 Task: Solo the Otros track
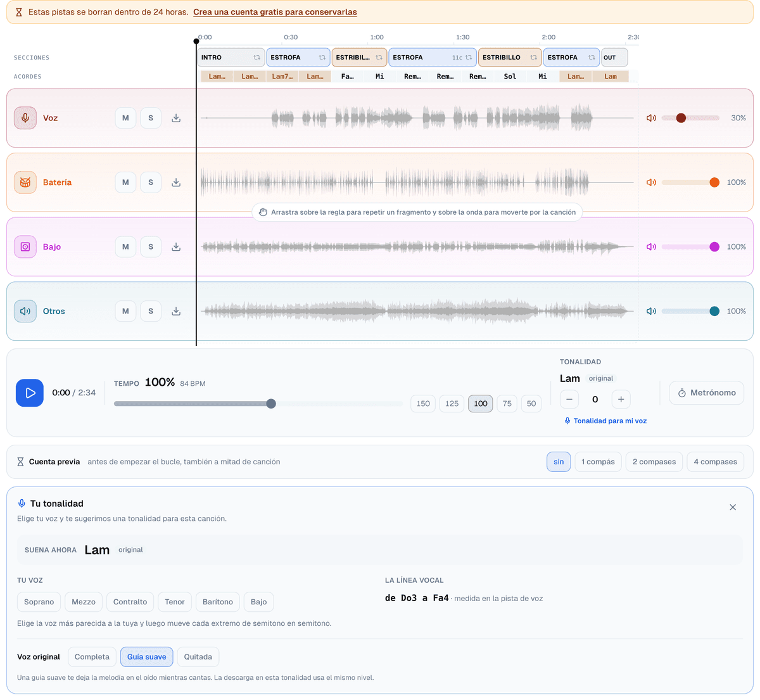point(151,311)
